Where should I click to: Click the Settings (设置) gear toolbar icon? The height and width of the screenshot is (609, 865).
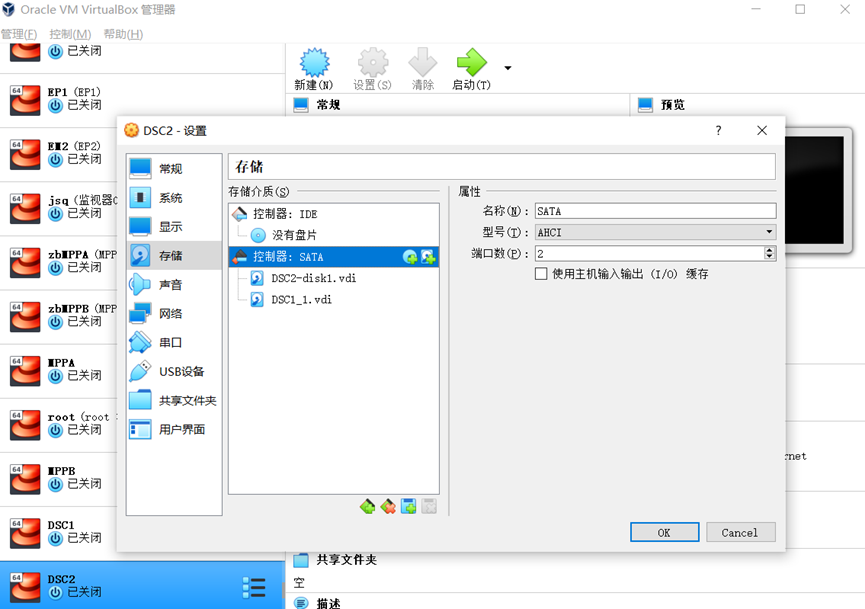(x=373, y=62)
